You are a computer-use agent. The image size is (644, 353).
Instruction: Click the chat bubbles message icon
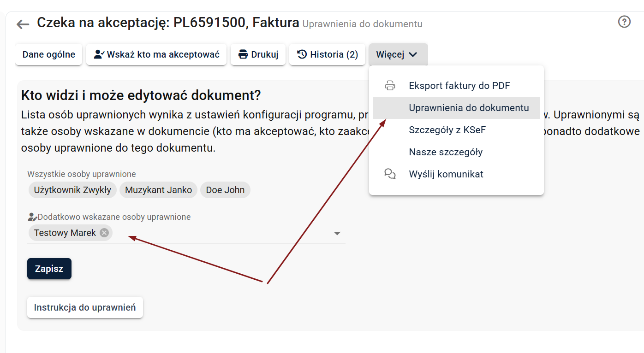[x=390, y=174]
